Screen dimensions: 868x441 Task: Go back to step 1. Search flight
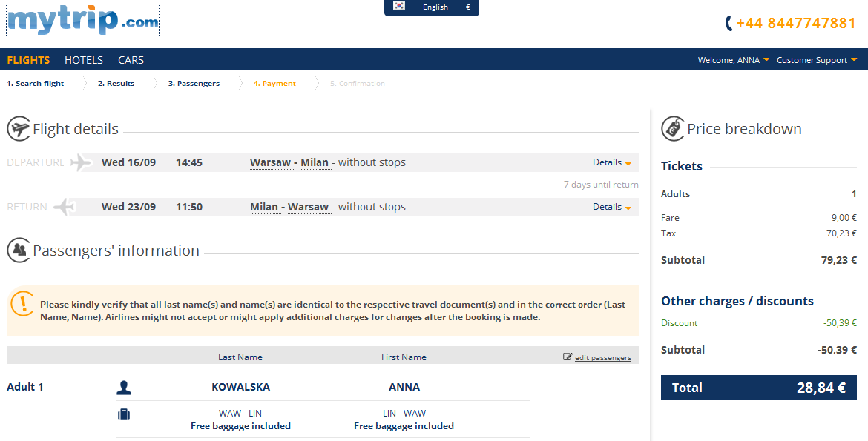click(x=36, y=84)
